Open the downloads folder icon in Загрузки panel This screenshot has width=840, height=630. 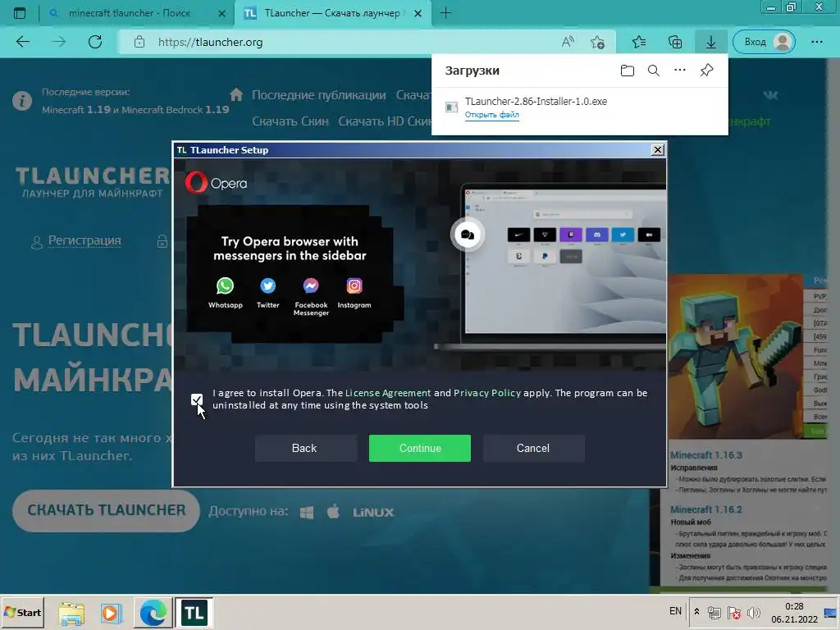(628, 71)
